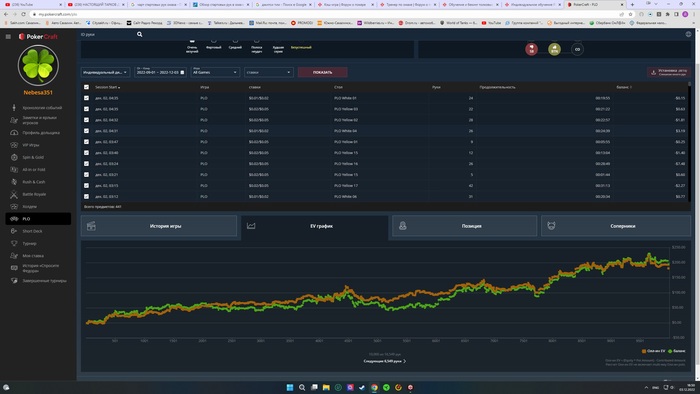
Task: Toggle the select-all checkbox in table header
Action: coord(86,87)
